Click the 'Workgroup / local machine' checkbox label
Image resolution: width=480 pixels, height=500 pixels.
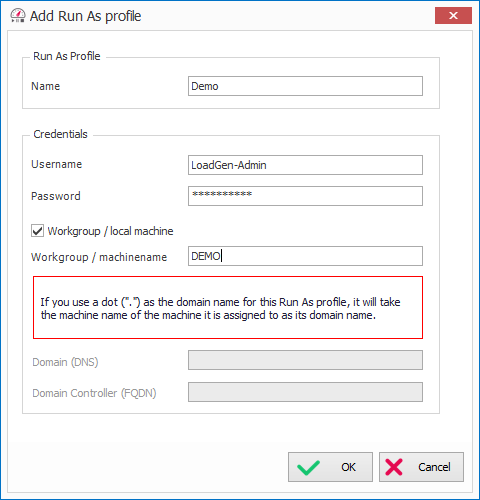coord(110,231)
